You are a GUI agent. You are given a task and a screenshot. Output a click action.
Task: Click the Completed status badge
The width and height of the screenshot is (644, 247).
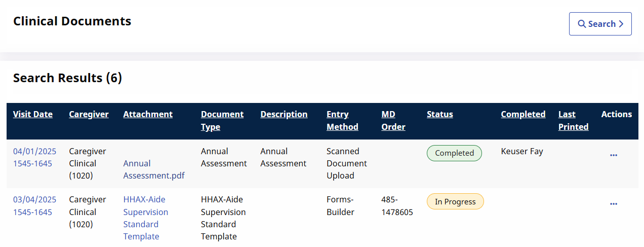tap(454, 153)
